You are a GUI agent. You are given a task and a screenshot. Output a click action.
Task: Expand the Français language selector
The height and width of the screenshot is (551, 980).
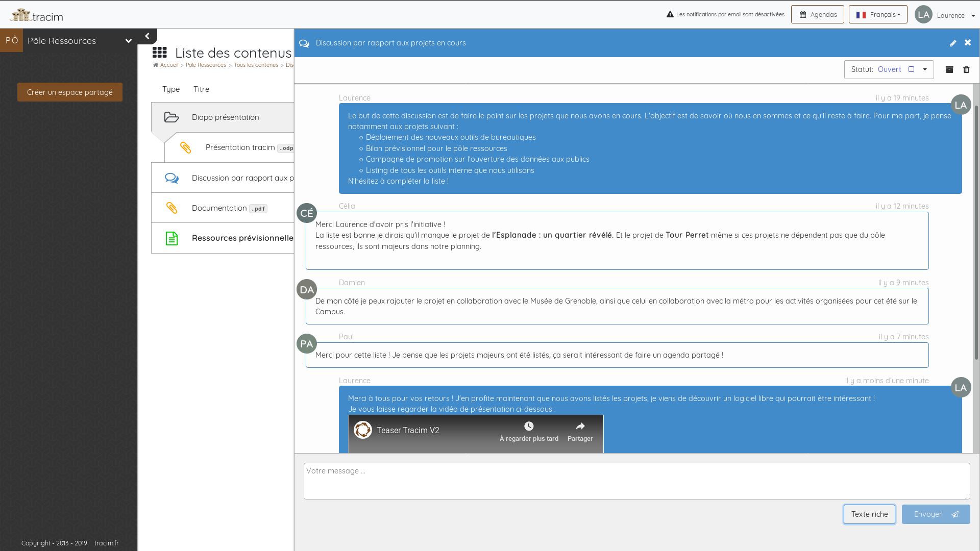(x=878, y=14)
